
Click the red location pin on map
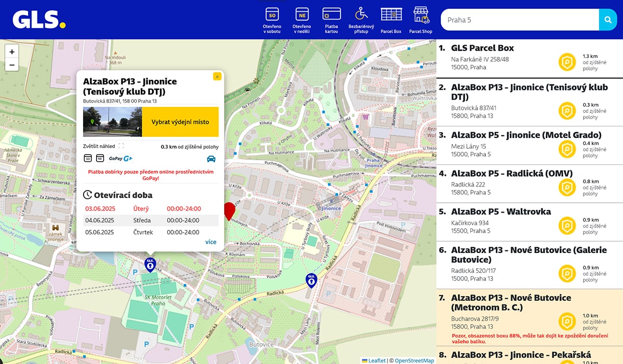coord(229,211)
